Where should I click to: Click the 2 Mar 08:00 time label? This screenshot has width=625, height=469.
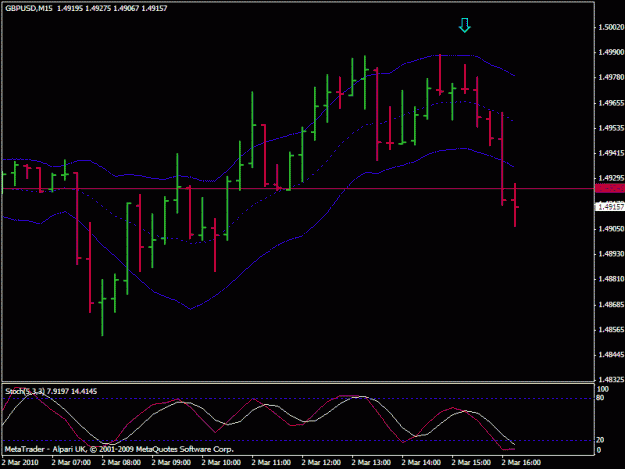[x=121, y=463]
